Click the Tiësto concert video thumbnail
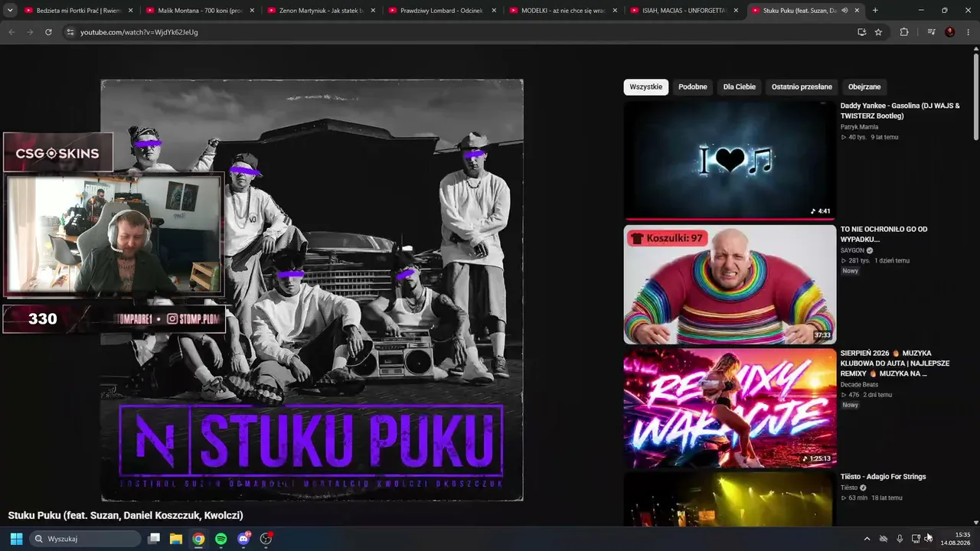The width and height of the screenshot is (980, 551). 730,499
